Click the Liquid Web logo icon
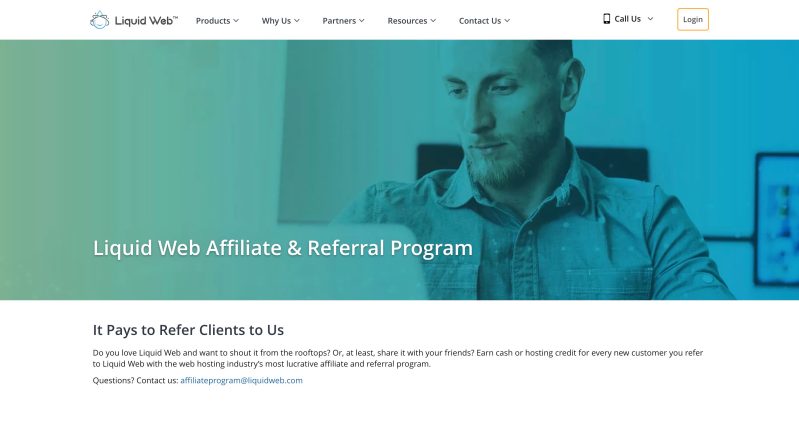Image resolution: width=799 pixels, height=424 pixels. click(99, 20)
